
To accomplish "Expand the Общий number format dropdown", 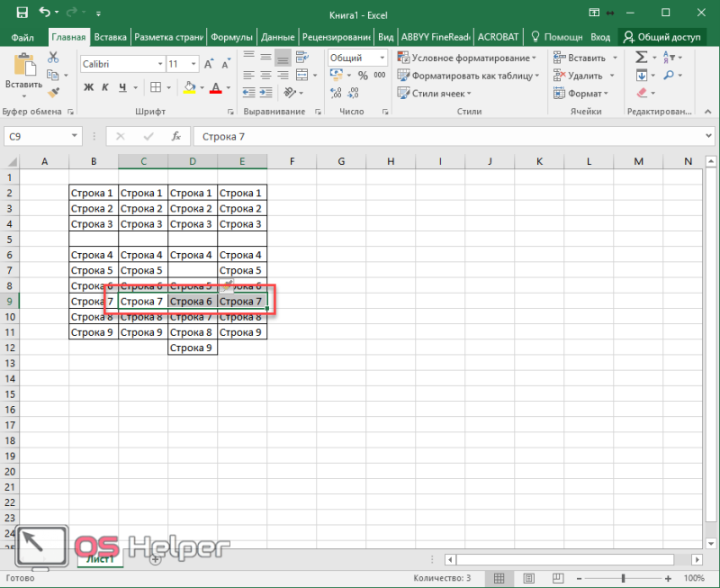I will [x=382, y=58].
